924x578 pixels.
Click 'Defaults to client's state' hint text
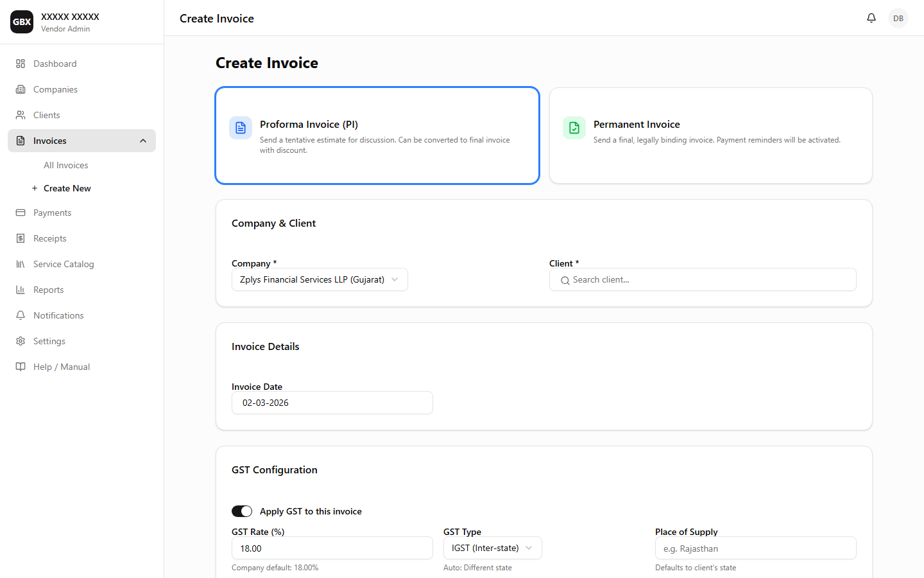point(696,568)
